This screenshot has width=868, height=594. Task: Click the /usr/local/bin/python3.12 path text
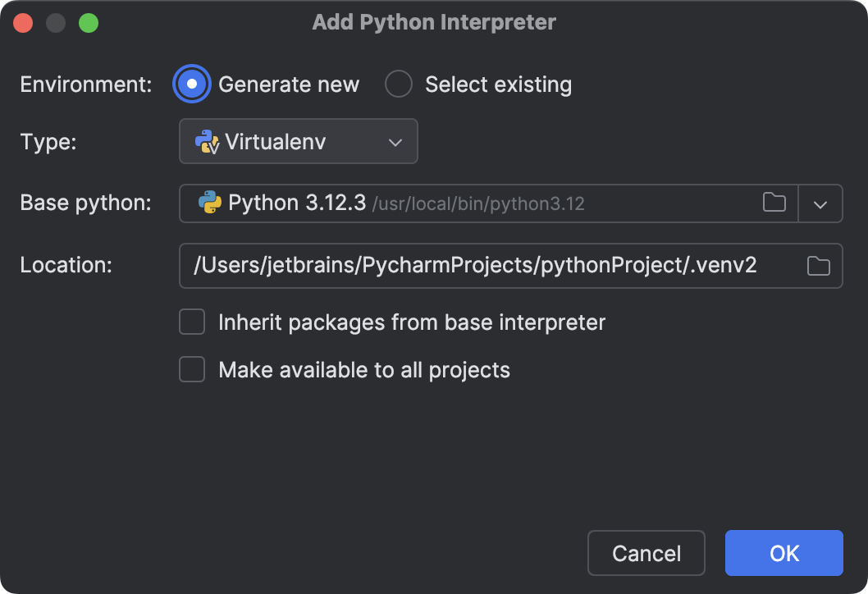(x=478, y=204)
